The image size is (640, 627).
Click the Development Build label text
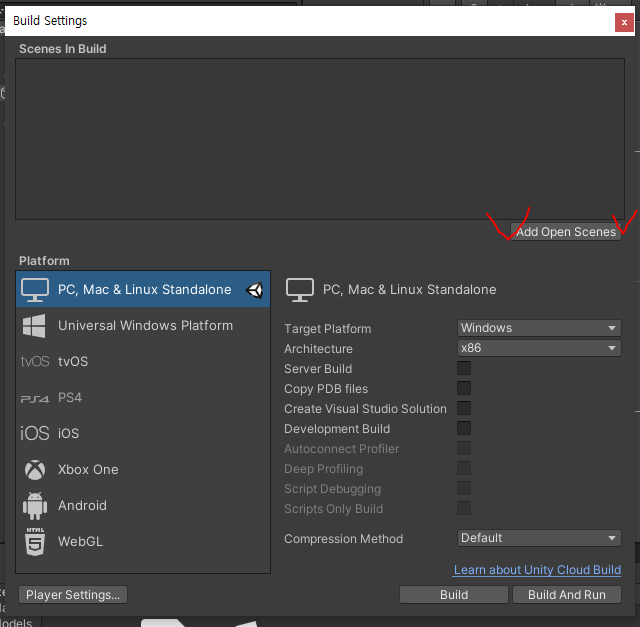(x=337, y=429)
